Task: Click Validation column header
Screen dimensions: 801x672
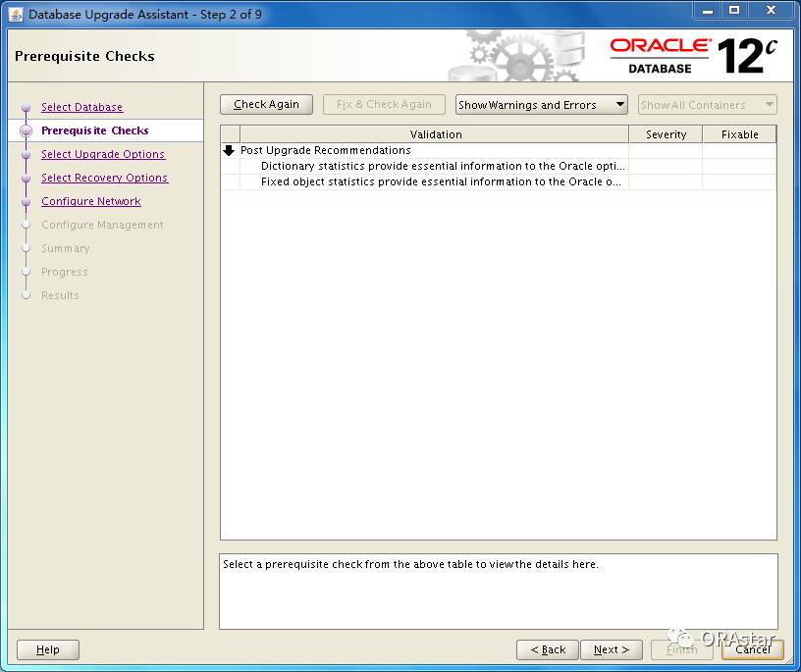Action: pyautogui.click(x=435, y=134)
